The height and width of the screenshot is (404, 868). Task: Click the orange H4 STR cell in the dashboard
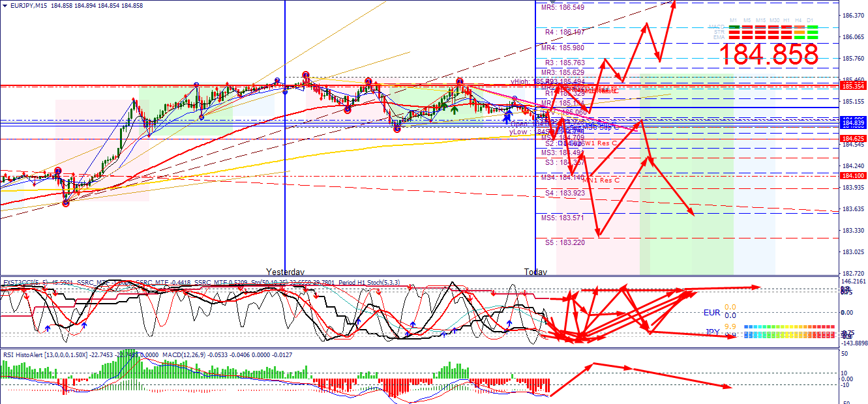coord(799,32)
